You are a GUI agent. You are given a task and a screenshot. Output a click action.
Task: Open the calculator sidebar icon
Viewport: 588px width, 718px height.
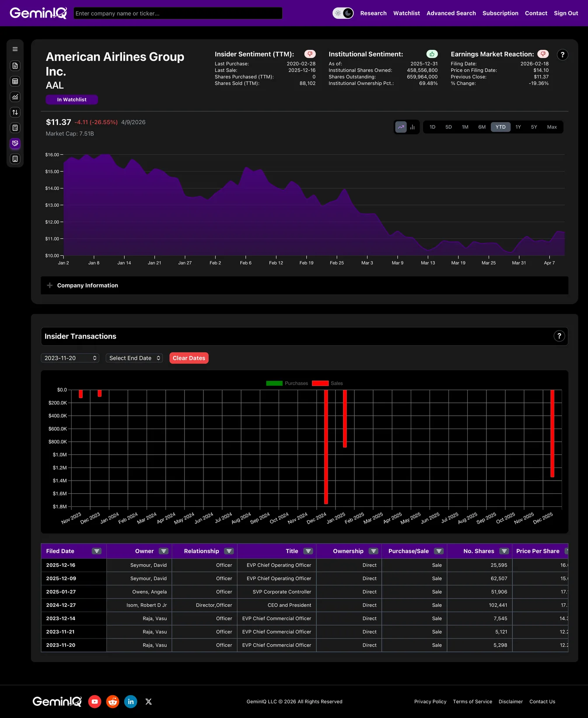click(15, 128)
